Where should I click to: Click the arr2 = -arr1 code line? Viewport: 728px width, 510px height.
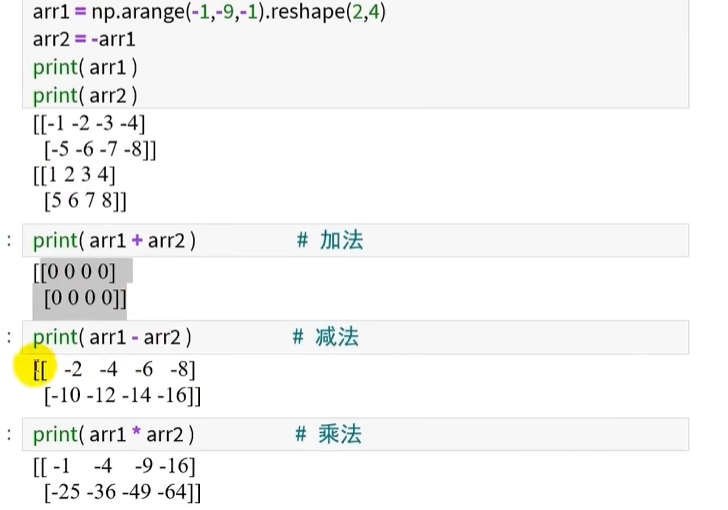[x=84, y=40]
